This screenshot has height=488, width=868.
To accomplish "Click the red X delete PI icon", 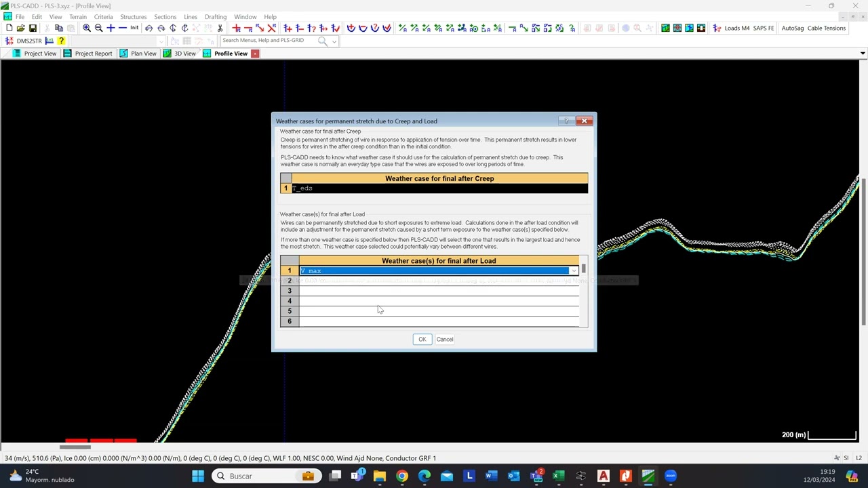I will [272, 28].
